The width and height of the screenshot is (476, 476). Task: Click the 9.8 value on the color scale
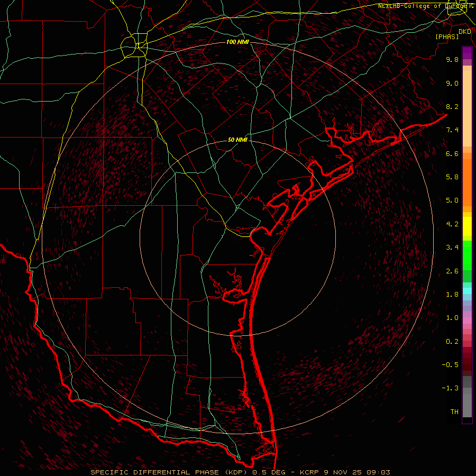452,59
